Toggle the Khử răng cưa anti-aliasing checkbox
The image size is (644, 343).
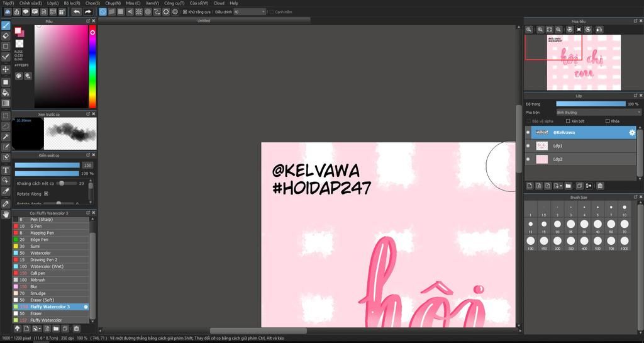[x=185, y=12]
